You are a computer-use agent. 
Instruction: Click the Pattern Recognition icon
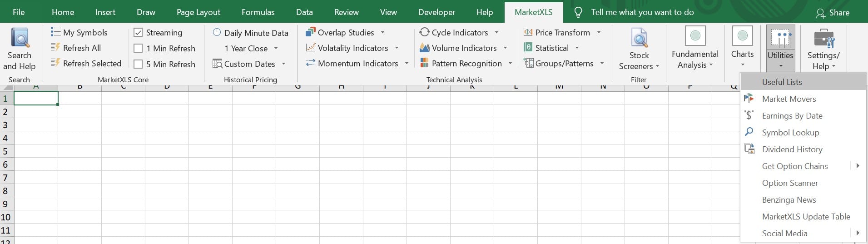click(x=425, y=63)
